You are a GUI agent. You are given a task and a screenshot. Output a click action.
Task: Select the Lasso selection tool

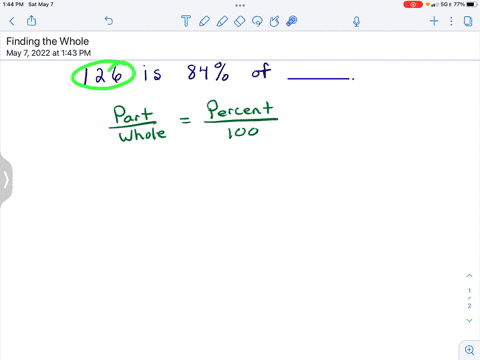(x=257, y=21)
